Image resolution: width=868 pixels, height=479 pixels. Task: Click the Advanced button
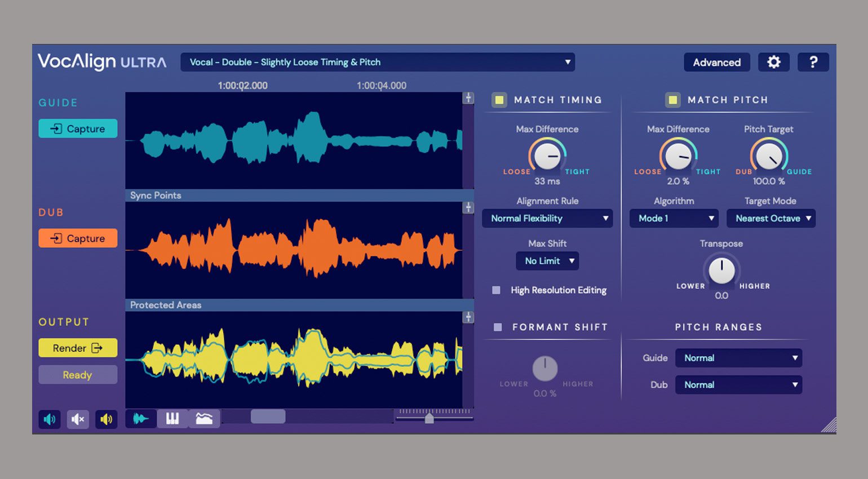pyautogui.click(x=716, y=62)
